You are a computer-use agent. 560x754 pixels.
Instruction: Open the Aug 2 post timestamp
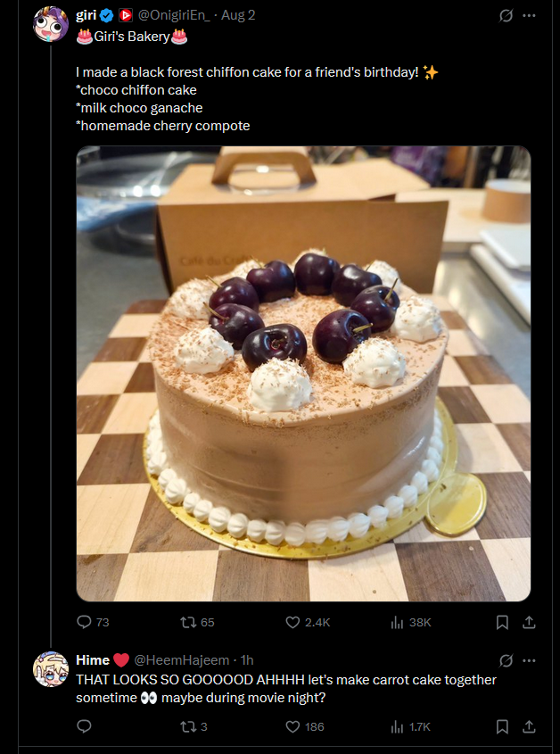point(238,15)
